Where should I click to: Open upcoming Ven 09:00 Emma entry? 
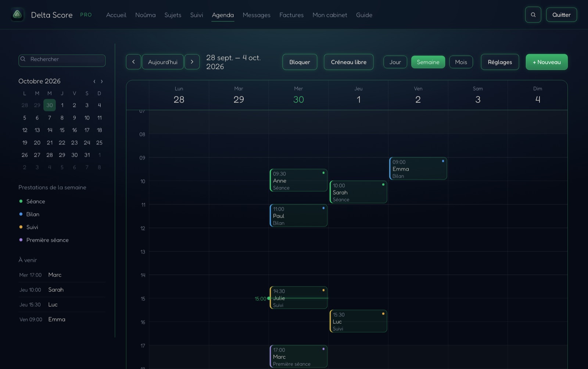(x=62, y=319)
